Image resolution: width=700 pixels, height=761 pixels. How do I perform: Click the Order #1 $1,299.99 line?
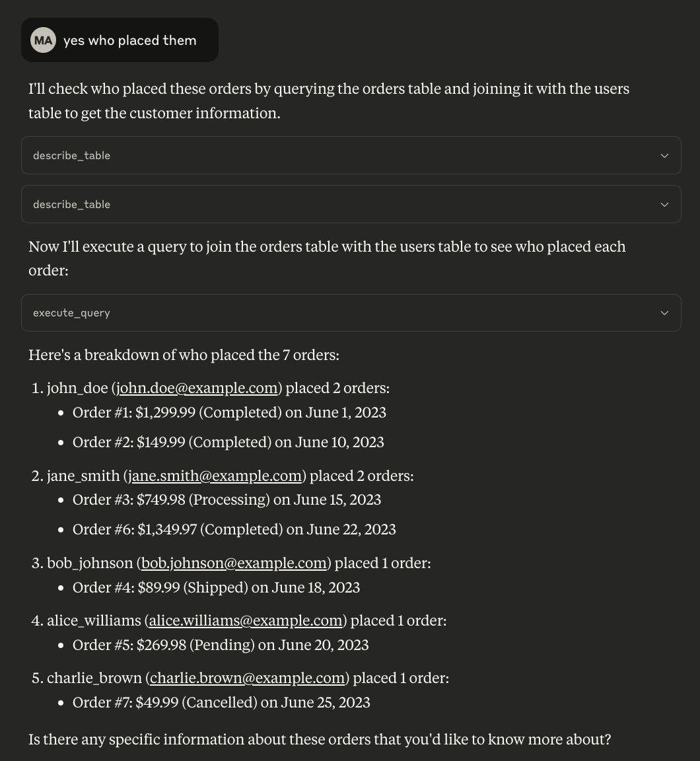tap(229, 413)
